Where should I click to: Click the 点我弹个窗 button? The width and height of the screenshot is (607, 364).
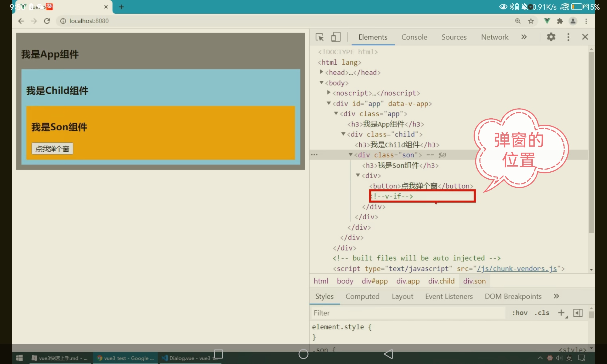(x=52, y=149)
